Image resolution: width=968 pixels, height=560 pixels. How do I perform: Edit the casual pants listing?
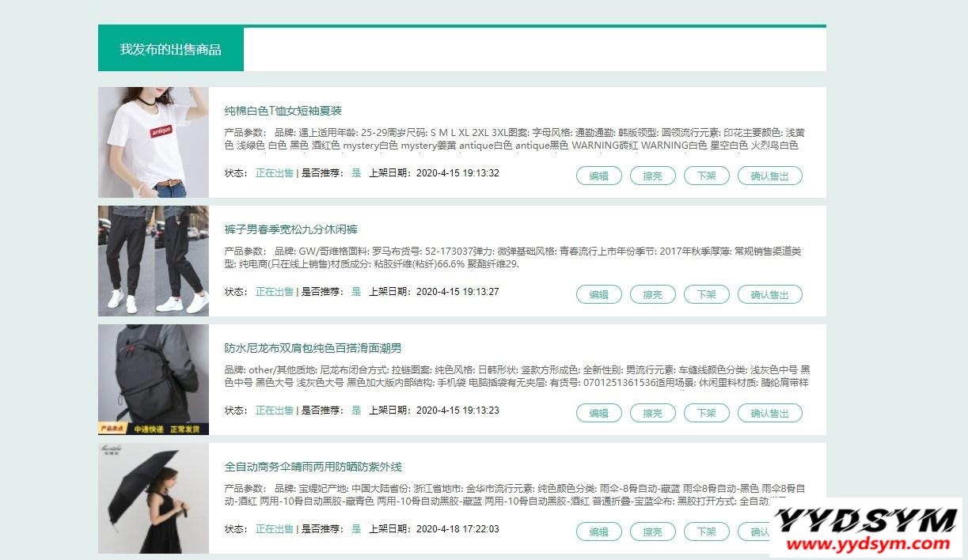pyautogui.click(x=598, y=294)
